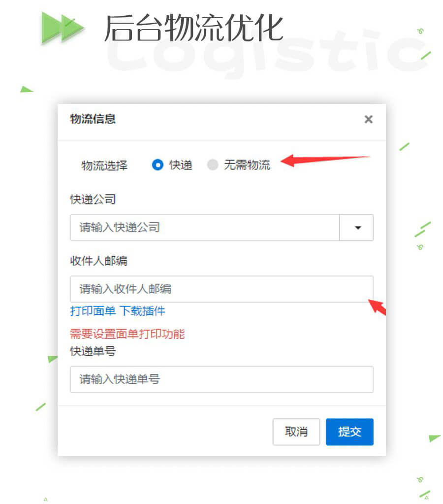Click the blue 提交 button
The width and height of the screenshot is (443, 504).
pyautogui.click(x=349, y=432)
